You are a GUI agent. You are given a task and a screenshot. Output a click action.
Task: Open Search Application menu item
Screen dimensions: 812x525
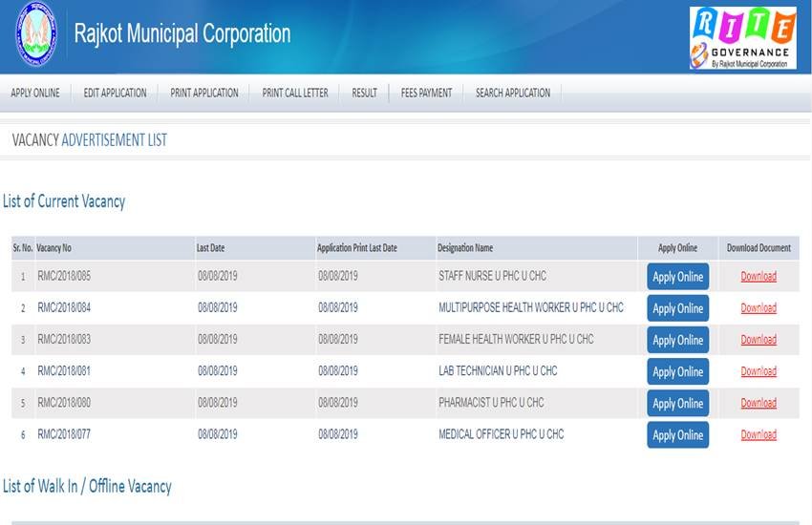pos(513,93)
